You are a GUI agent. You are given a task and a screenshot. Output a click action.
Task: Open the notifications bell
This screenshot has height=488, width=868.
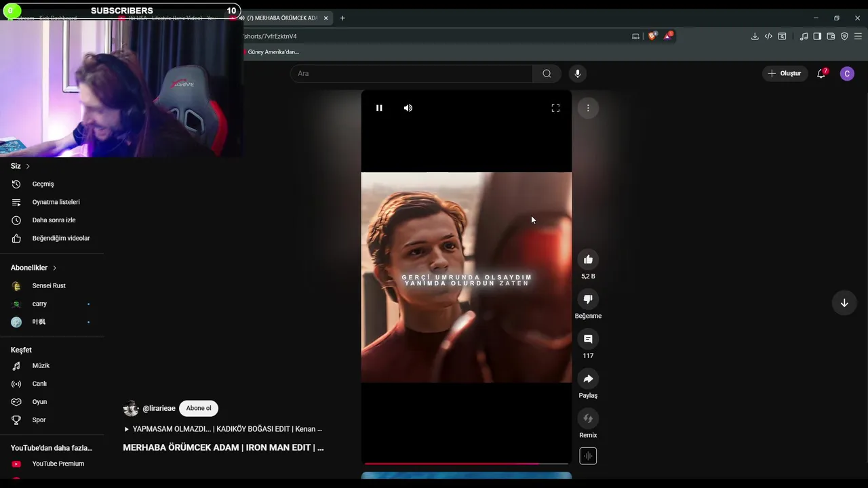point(821,73)
